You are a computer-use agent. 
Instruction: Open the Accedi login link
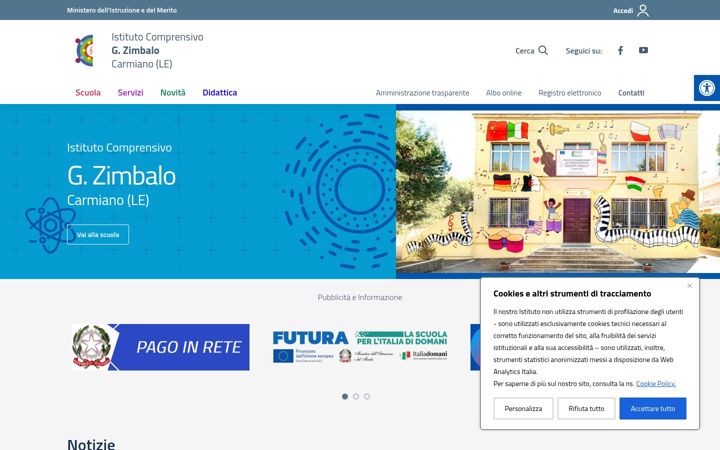tap(623, 11)
